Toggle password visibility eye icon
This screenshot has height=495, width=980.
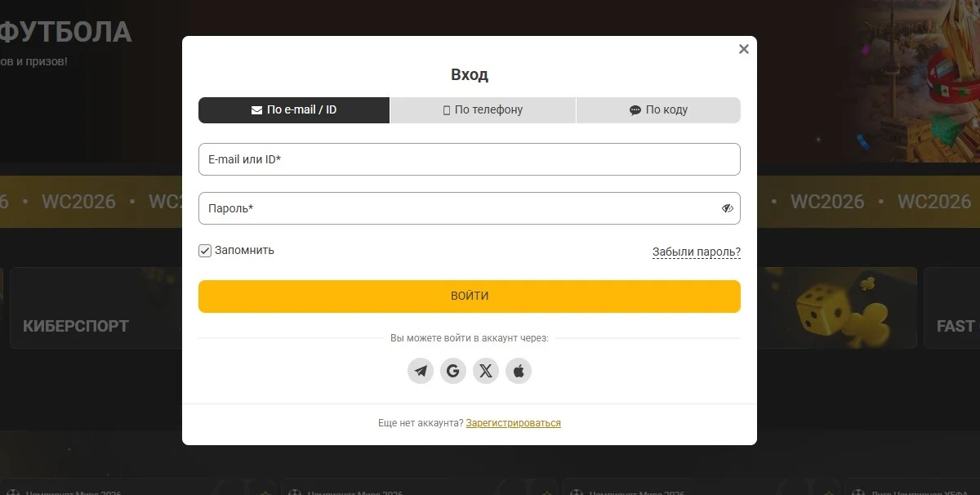point(727,208)
